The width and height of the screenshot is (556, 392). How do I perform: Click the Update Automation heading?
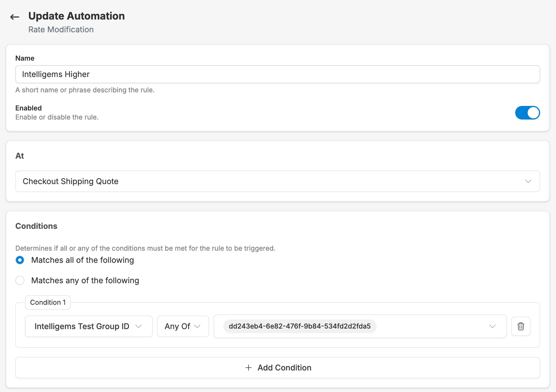77,16
